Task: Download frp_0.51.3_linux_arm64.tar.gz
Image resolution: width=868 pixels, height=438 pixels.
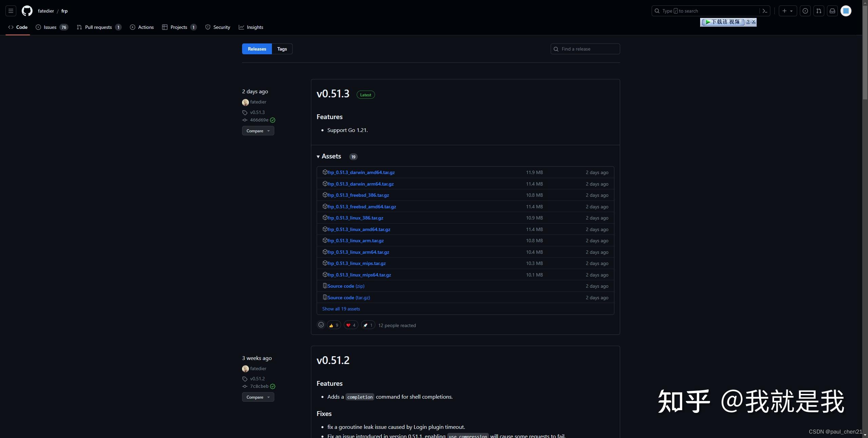Action: point(358,252)
